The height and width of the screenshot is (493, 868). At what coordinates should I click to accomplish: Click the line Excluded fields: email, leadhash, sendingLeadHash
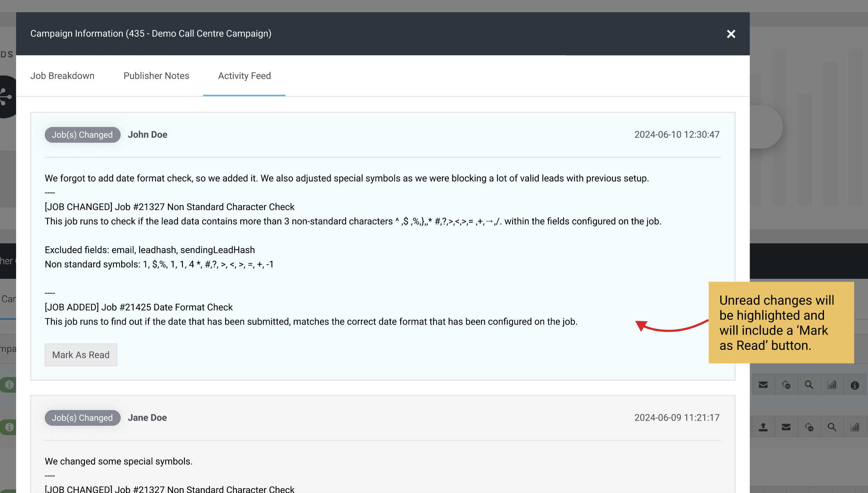pos(150,250)
